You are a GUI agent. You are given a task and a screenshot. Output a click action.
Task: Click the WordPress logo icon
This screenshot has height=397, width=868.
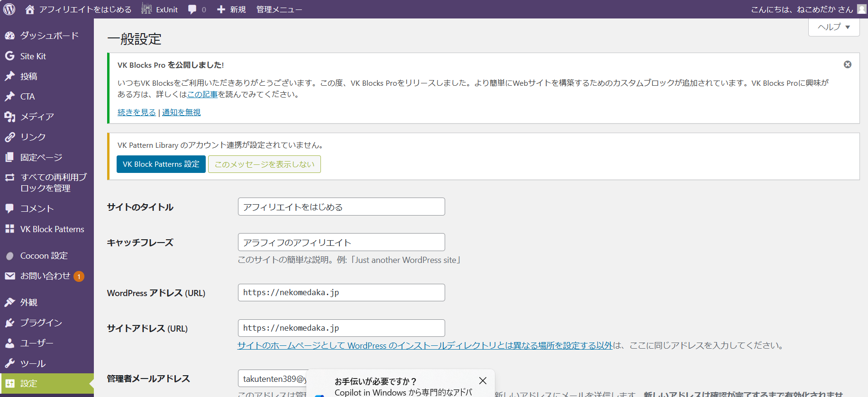pos(9,9)
